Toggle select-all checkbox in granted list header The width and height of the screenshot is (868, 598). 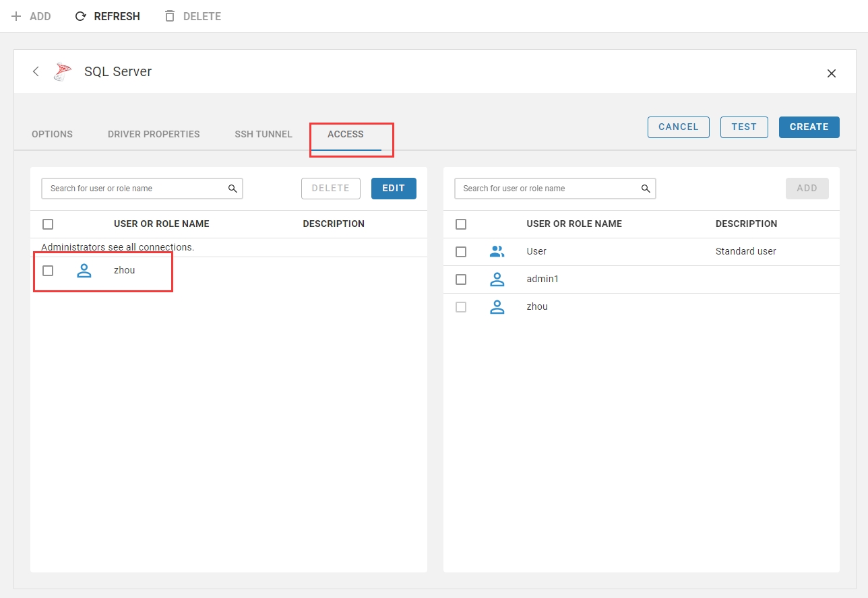[x=48, y=224]
